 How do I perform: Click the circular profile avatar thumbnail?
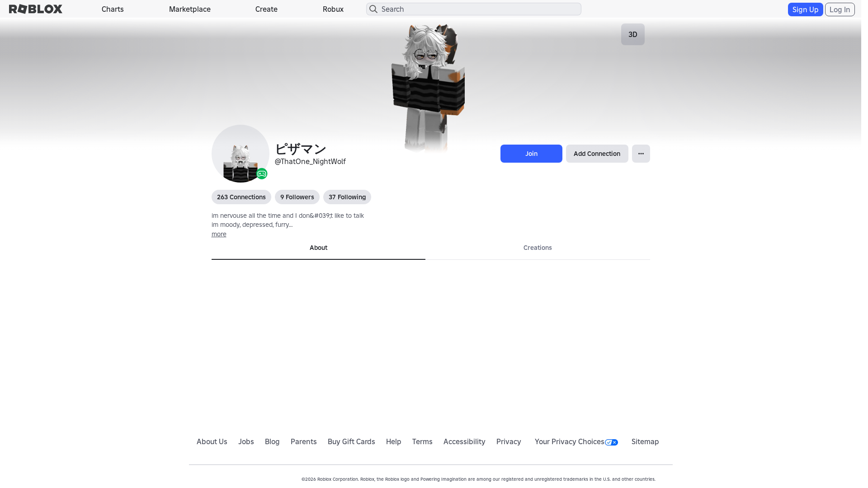pyautogui.click(x=241, y=154)
